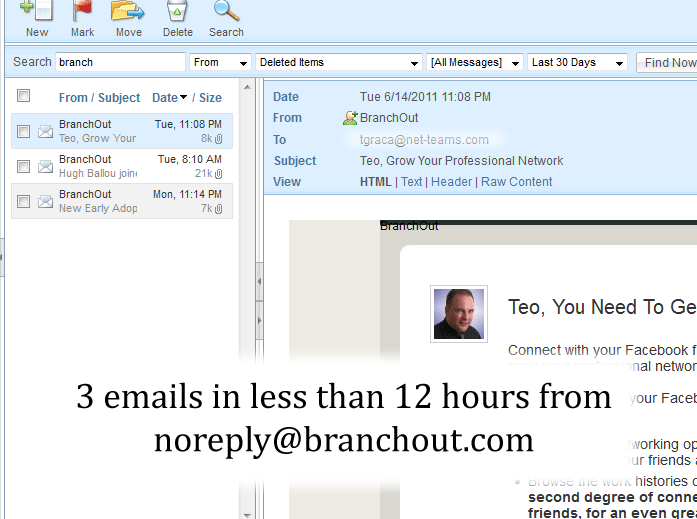697x519 pixels.
Task: Click the Search magnifier toolbar icon
Action: (226, 10)
